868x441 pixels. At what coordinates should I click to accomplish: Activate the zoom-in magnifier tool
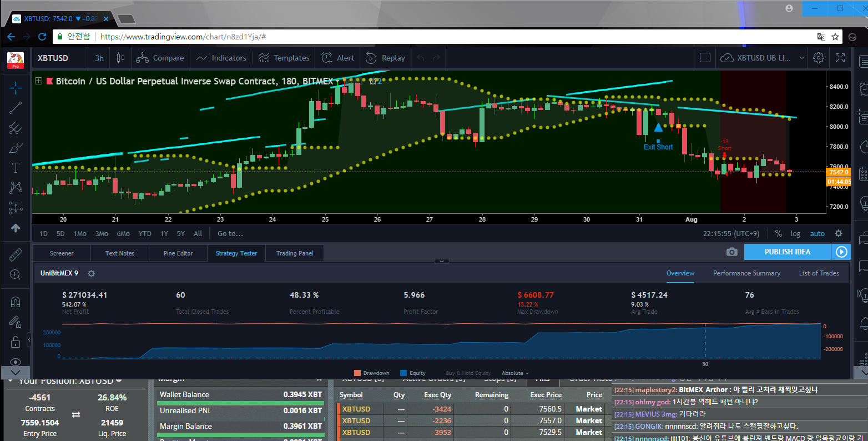tap(16, 275)
